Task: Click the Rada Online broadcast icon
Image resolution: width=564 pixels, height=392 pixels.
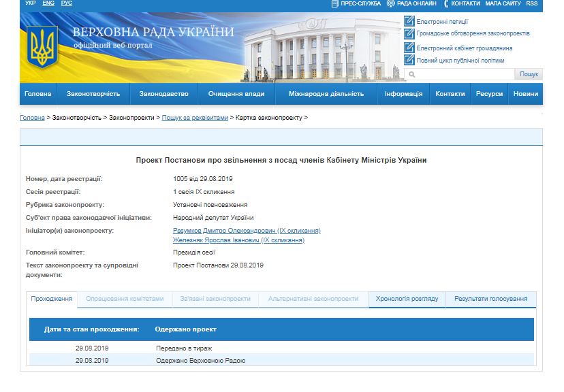Action: point(390,3)
